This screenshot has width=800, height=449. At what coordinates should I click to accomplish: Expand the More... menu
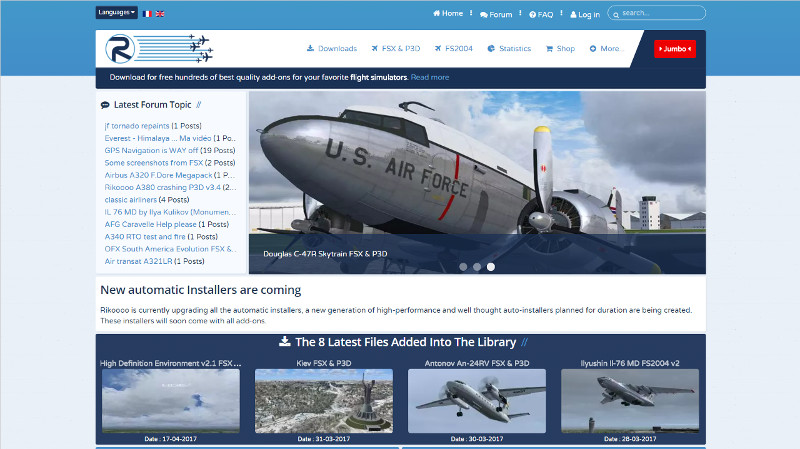[x=606, y=48]
